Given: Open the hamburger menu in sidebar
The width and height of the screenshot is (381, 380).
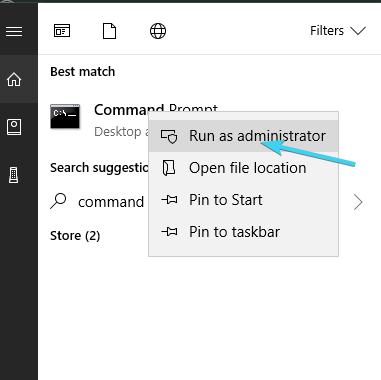Looking at the screenshot, I should 14,32.
